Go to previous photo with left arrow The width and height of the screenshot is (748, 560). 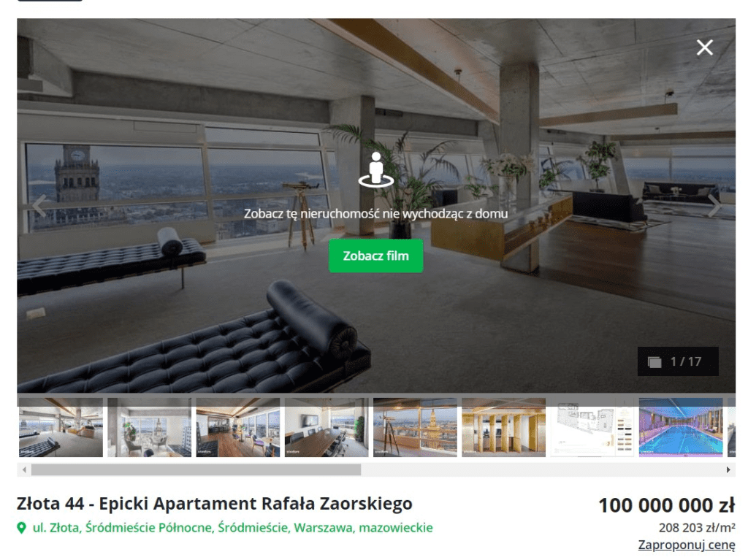[x=39, y=206]
